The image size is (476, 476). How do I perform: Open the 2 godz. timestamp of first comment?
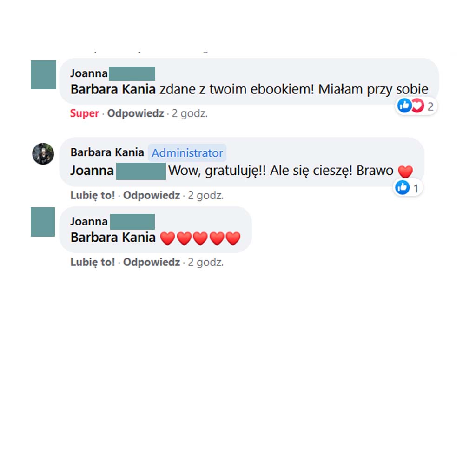(190, 113)
